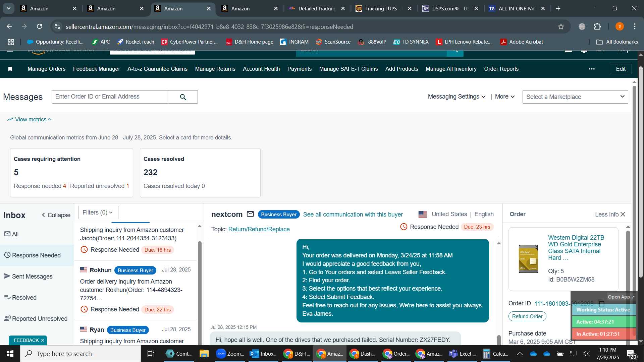Collapse the Inbox sidebar
Viewport: 644px width, 362px height.
tap(56, 215)
